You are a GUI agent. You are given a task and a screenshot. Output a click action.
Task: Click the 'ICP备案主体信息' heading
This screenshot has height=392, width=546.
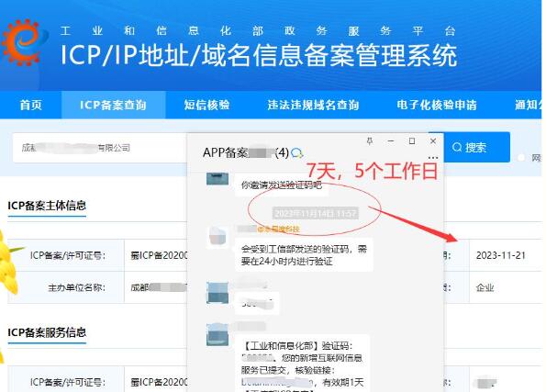coord(47,206)
